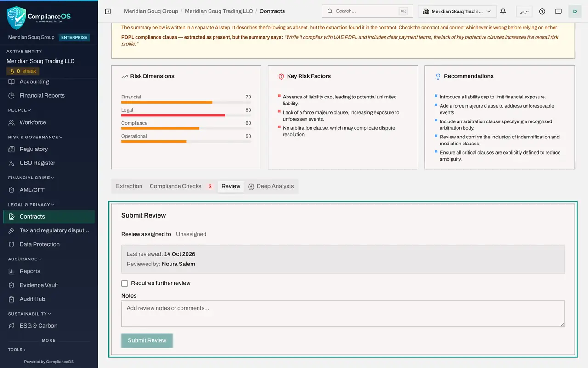The width and height of the screenshot is (588, 368).
Task: Open the Meridian Souq Trading entity dropdown
Action: coord(457,11)
